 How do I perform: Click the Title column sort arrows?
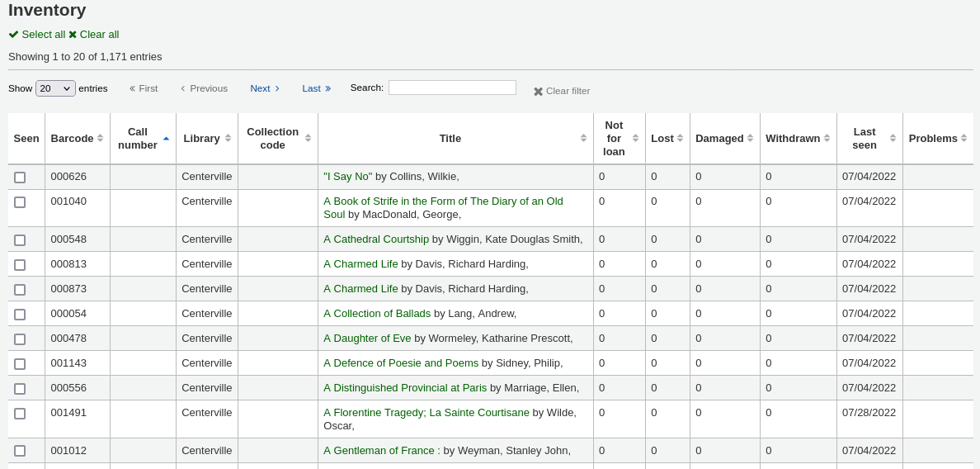pyautogui.click(x=583, y=139)
